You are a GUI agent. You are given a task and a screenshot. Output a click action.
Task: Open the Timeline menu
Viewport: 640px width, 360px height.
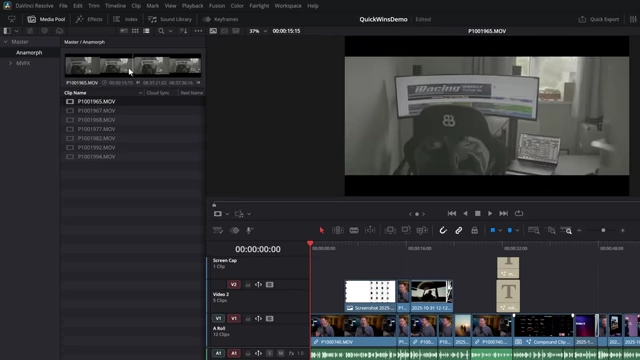pos(116,6)
